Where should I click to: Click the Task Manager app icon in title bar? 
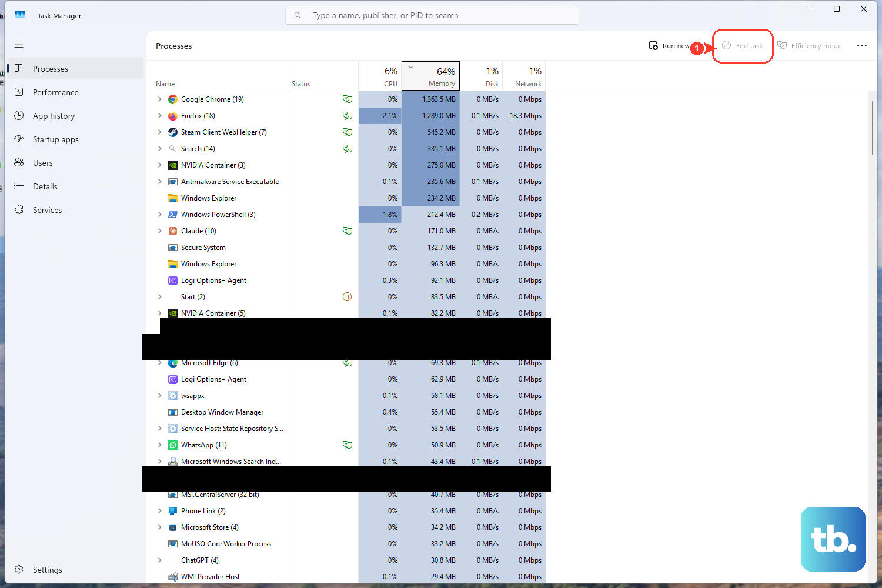(20, 15)
